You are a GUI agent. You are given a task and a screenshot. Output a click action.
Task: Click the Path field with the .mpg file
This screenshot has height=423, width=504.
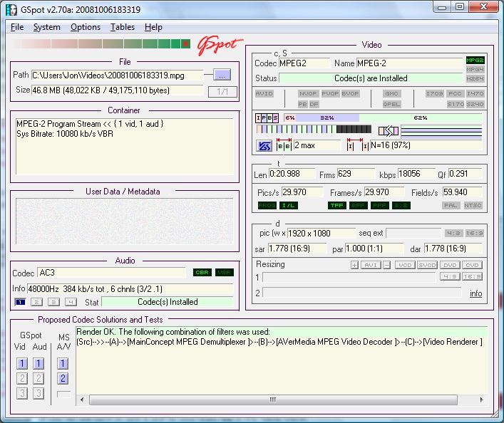click(x=118, y=75)
